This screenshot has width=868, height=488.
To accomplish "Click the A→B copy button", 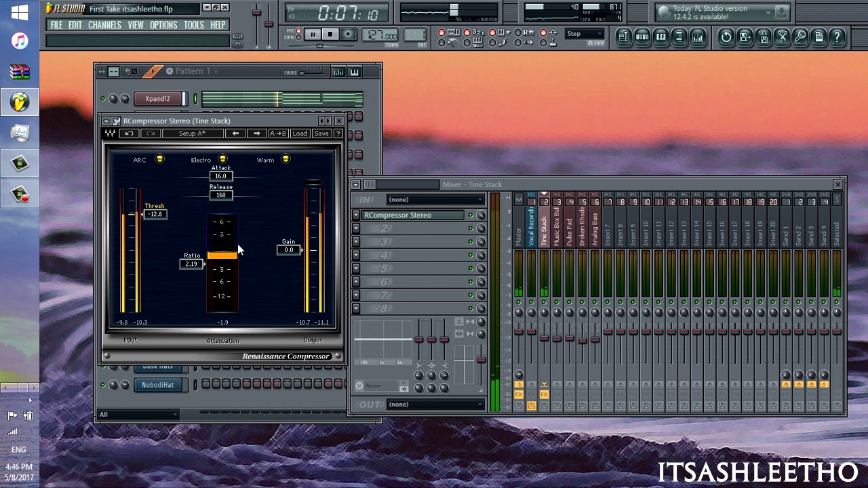I will (x=278, y=134).
